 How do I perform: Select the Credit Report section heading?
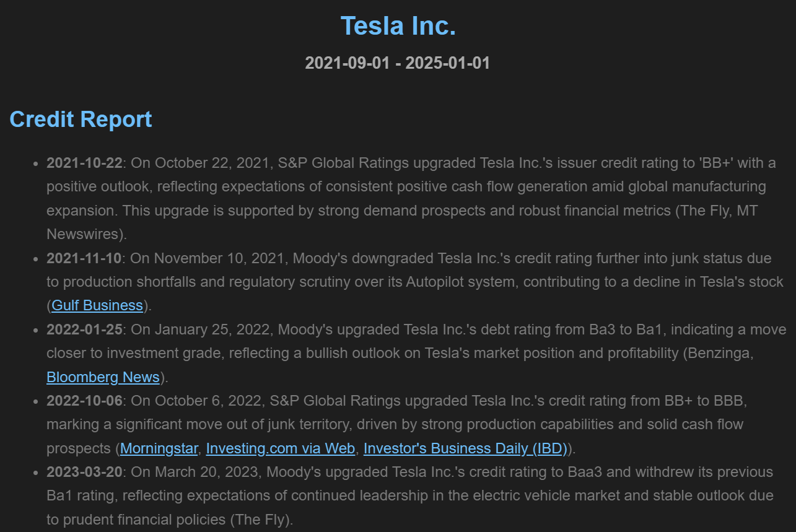click(x=81, y=119)
